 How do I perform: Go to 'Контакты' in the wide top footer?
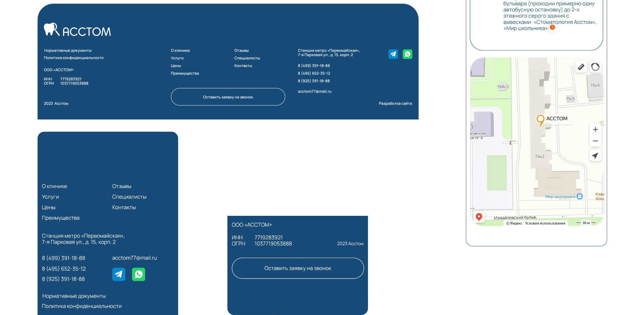coord(243,66)
